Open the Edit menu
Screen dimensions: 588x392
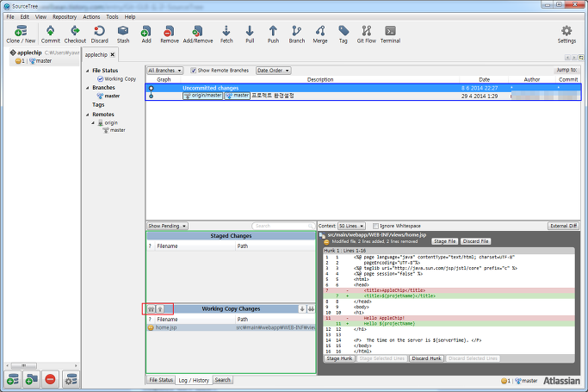click(24, 17)
